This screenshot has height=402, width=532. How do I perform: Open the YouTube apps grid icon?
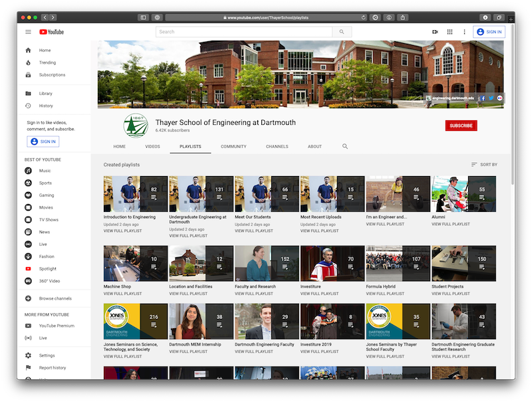coord(450,32)
